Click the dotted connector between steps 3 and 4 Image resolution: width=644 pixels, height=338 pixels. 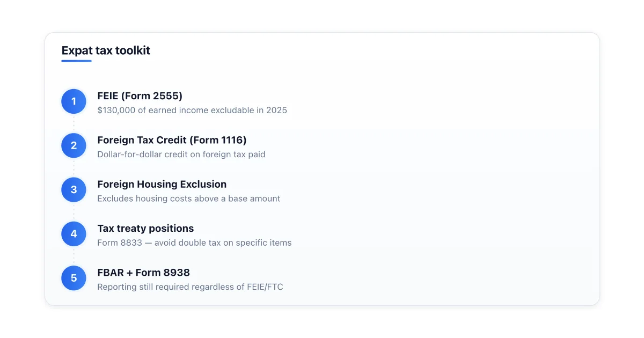coord(74,211)
